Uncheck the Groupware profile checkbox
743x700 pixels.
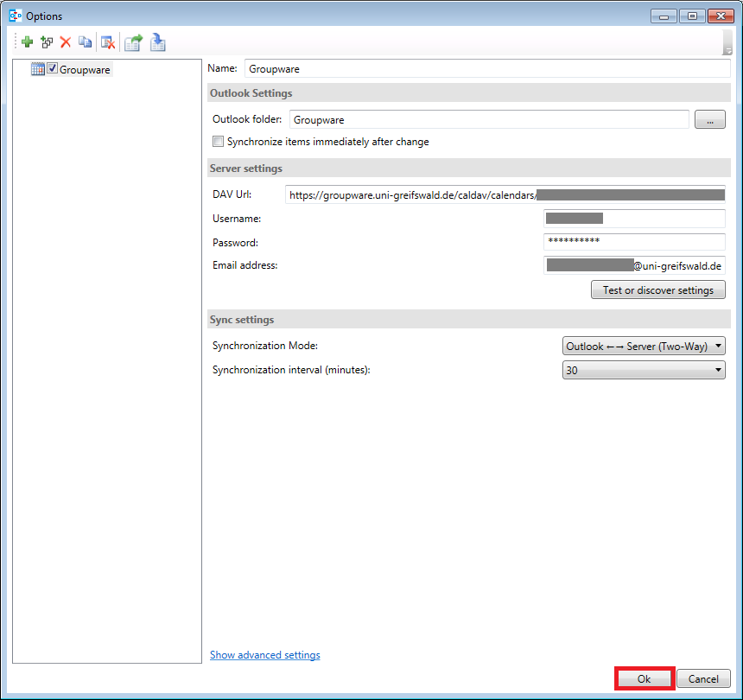coord(53,69)
